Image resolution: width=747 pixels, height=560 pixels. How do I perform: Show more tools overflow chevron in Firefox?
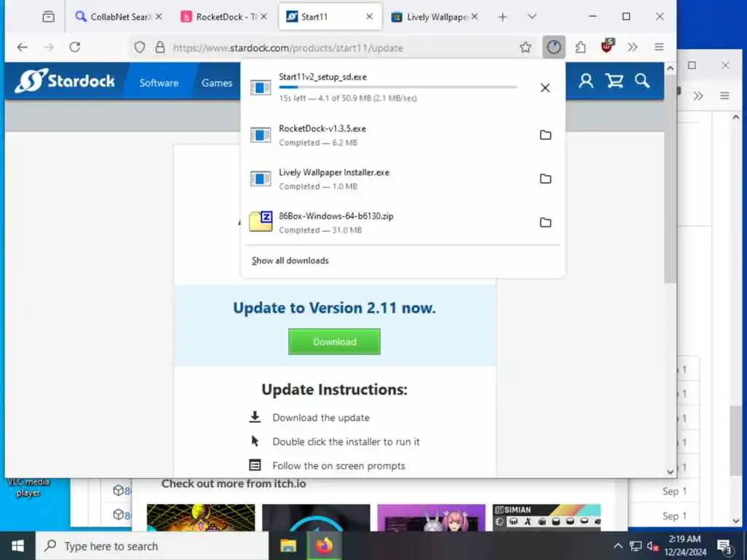click(632, 47)
